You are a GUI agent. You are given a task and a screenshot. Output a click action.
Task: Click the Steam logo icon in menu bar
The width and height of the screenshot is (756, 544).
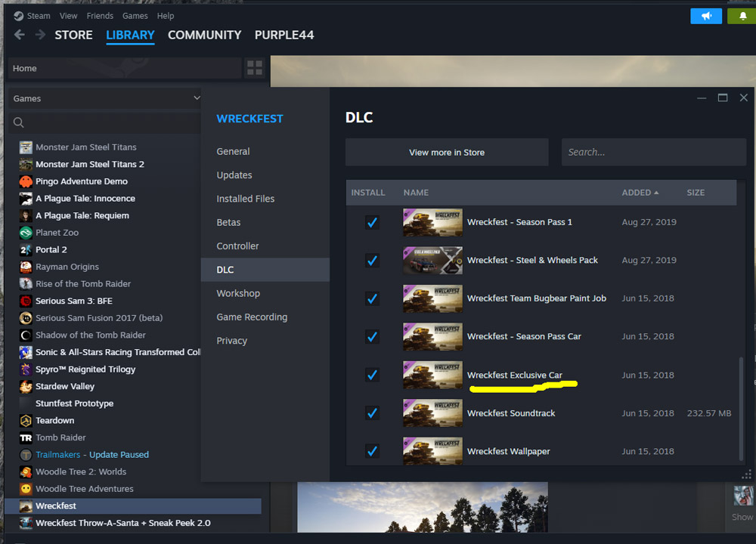tap(18, 16)
